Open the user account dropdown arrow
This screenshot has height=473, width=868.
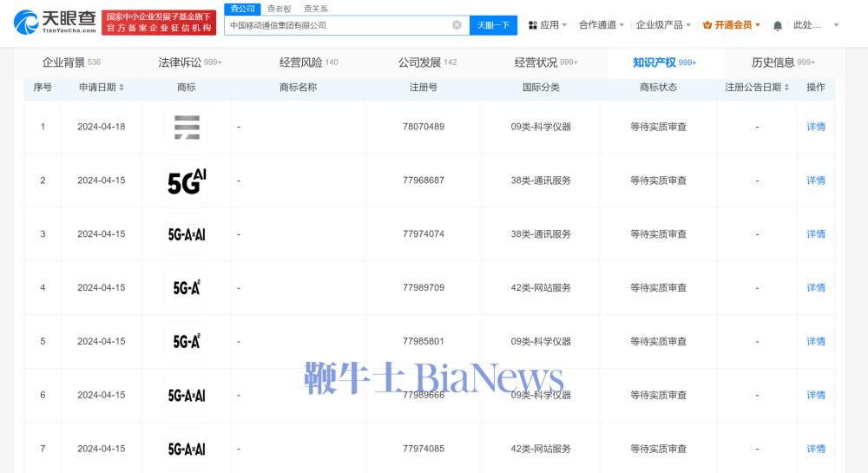(836, 25)
